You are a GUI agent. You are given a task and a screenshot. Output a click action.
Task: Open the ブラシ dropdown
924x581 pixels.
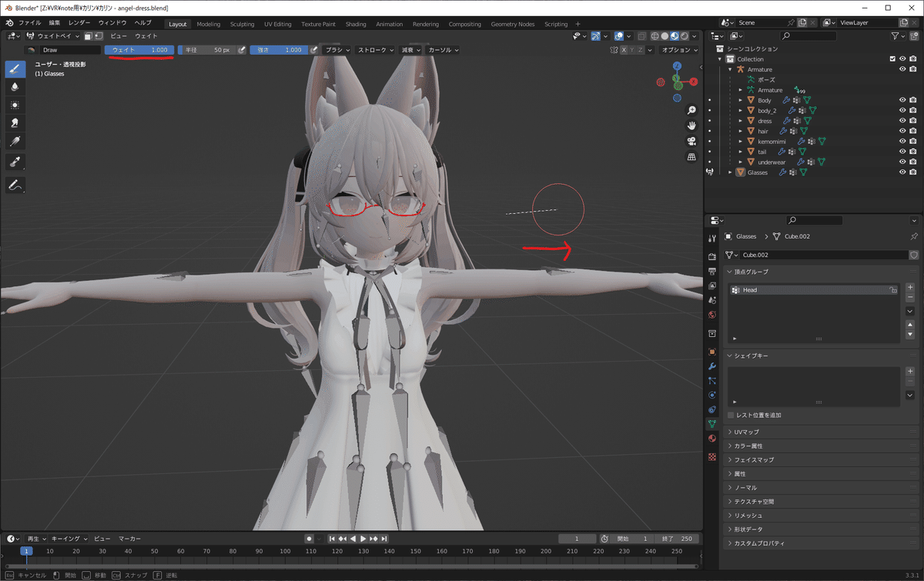click(x=337, y=50)
